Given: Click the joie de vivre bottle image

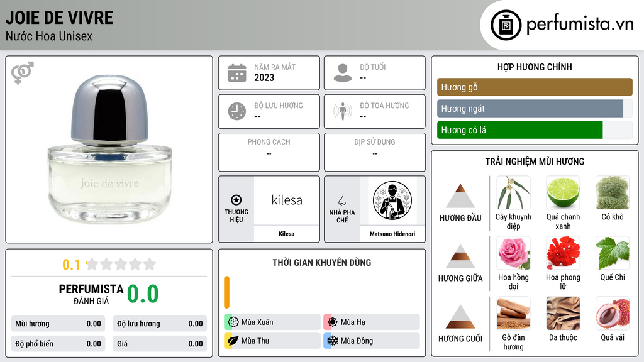Looking at the screenshot, I should pyautogui.click(x=109, y=150).
